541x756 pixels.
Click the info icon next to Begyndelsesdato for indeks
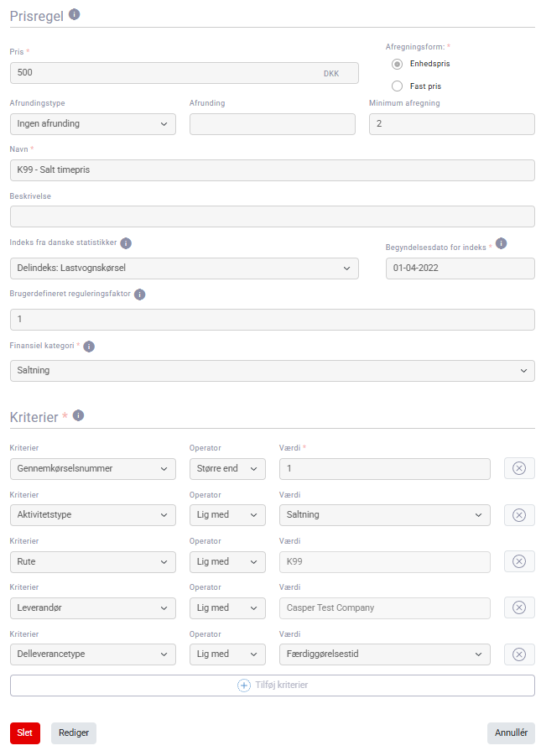pyautogui.click(x=501, y=243)
